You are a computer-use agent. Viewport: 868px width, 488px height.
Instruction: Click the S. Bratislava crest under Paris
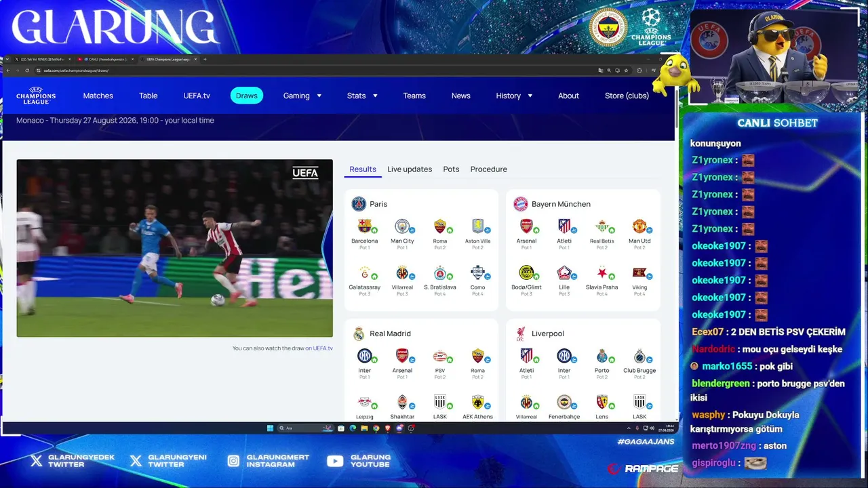click(x=439, y=272)
